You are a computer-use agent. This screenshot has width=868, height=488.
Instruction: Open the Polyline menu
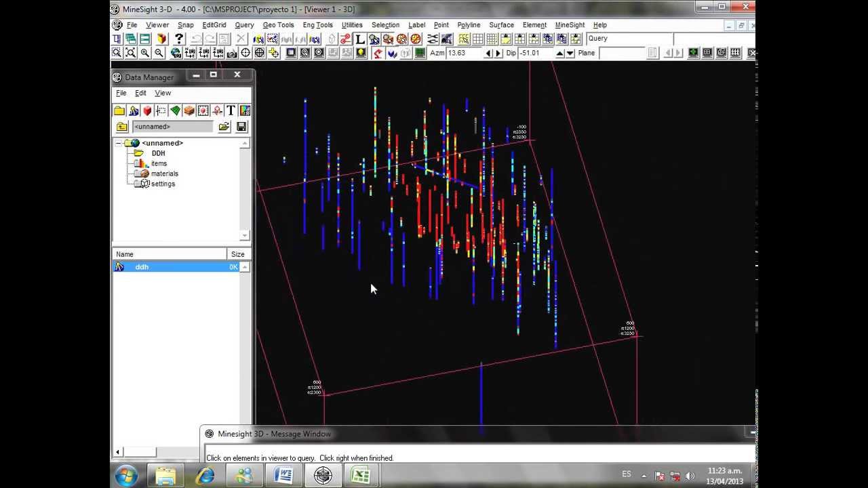point(469,25)
